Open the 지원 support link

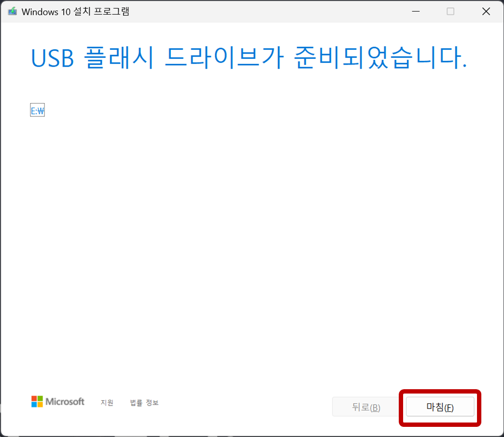coord(107,403)
